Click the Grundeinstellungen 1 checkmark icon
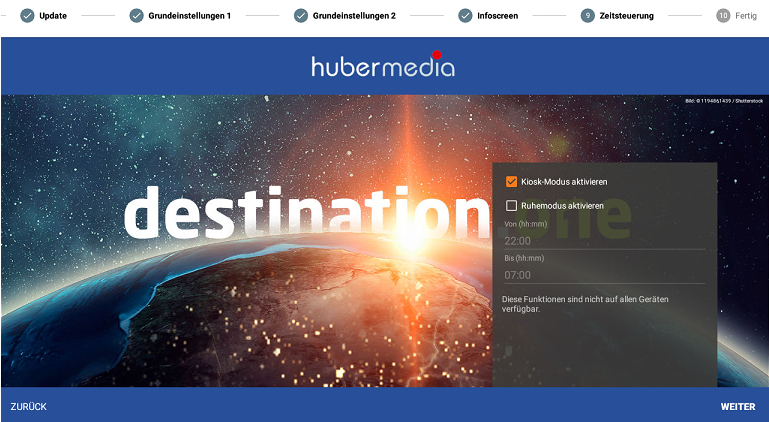Viewport: 769px width, 422px height. (136, 16)
